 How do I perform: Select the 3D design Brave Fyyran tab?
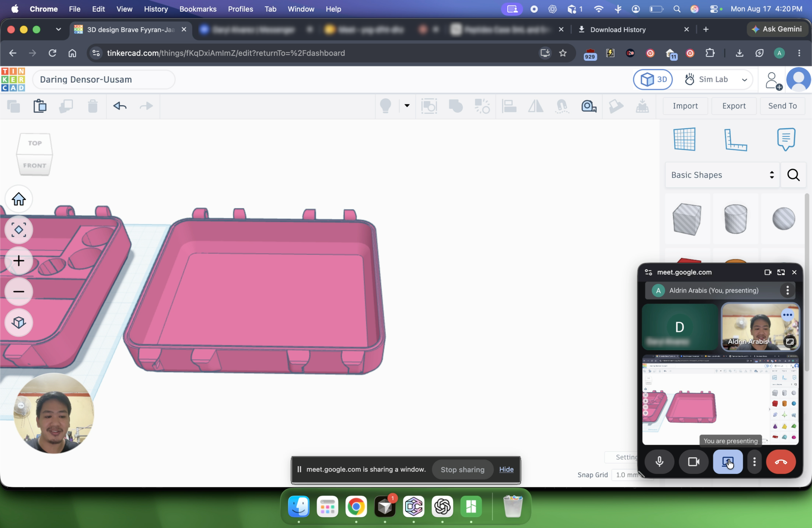pyautogui.click(x=130, y=29)
